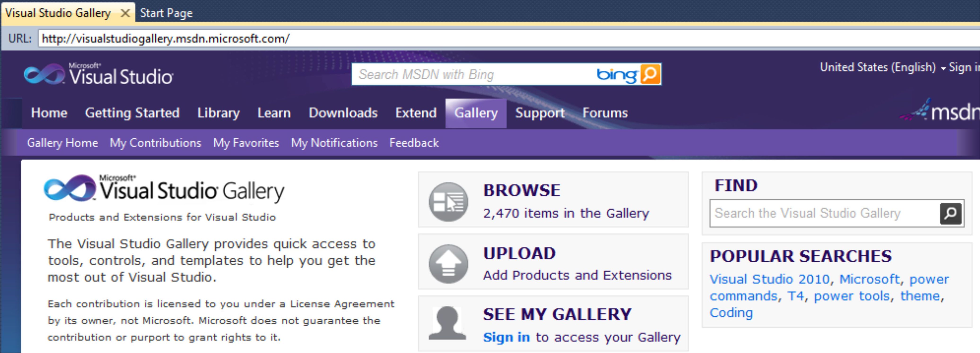Close the Visual Studio Gallery tab

125,13
